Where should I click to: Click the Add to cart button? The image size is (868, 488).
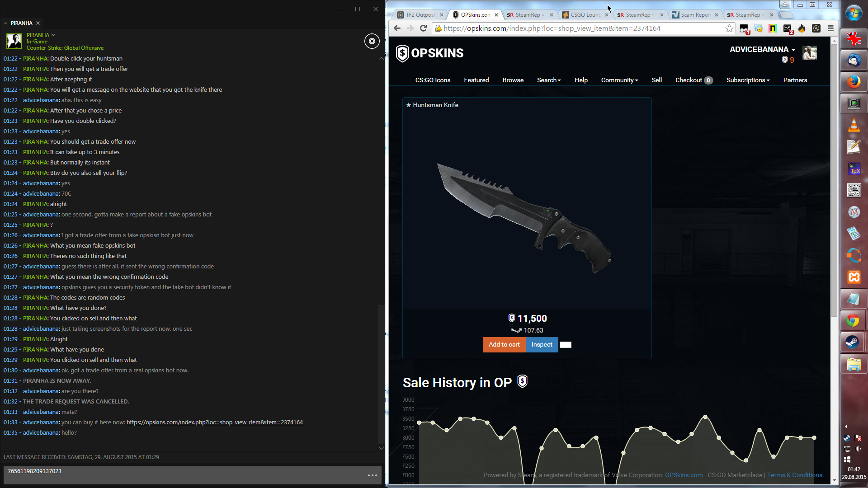(504, 345)
